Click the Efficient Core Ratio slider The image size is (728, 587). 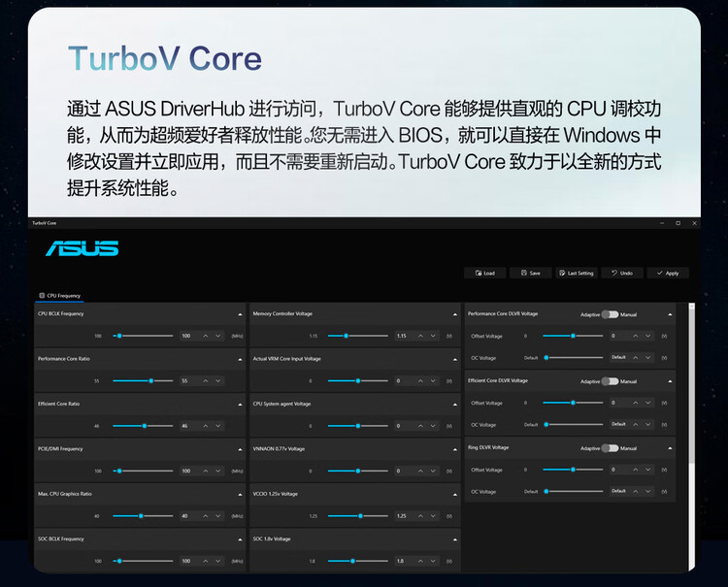pos(143,426)
